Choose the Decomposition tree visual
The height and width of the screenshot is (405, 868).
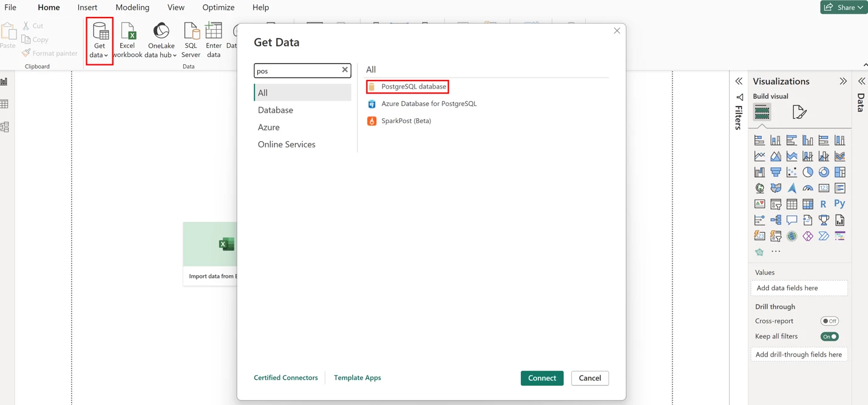point(776,220)
